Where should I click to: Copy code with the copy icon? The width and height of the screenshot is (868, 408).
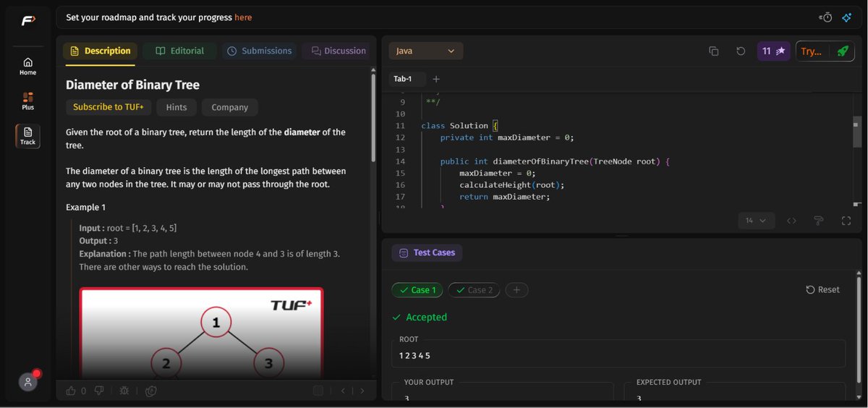[714, 51]
